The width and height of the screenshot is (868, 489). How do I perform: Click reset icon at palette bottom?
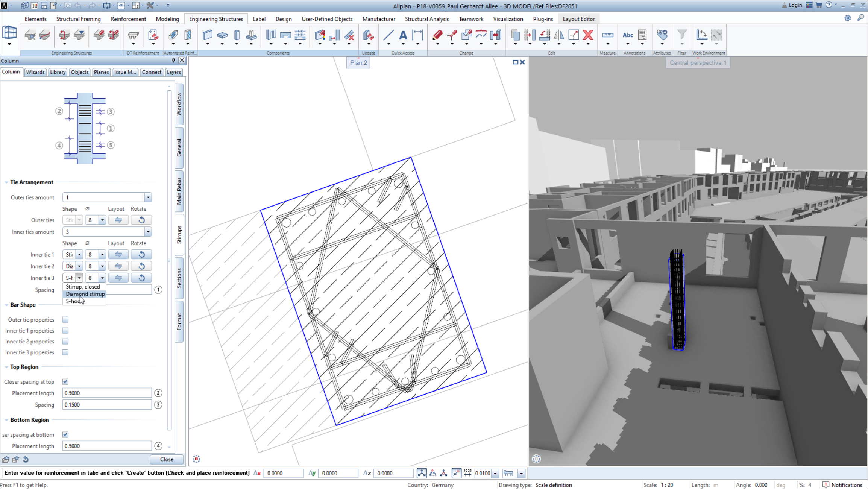(26, 459)
